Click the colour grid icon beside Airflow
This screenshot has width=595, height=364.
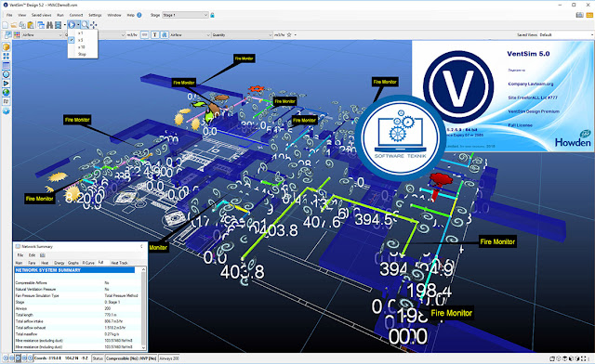pyautogui.click(x=17, y=35)
